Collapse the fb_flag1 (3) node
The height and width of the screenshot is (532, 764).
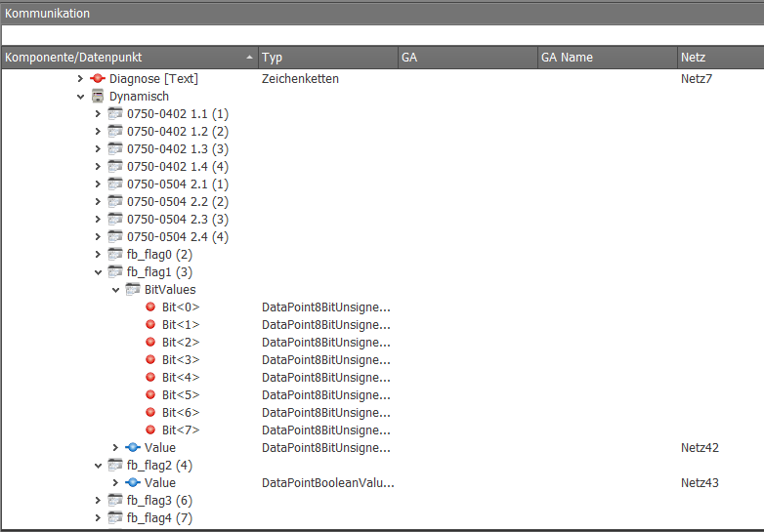pos(98,272)
